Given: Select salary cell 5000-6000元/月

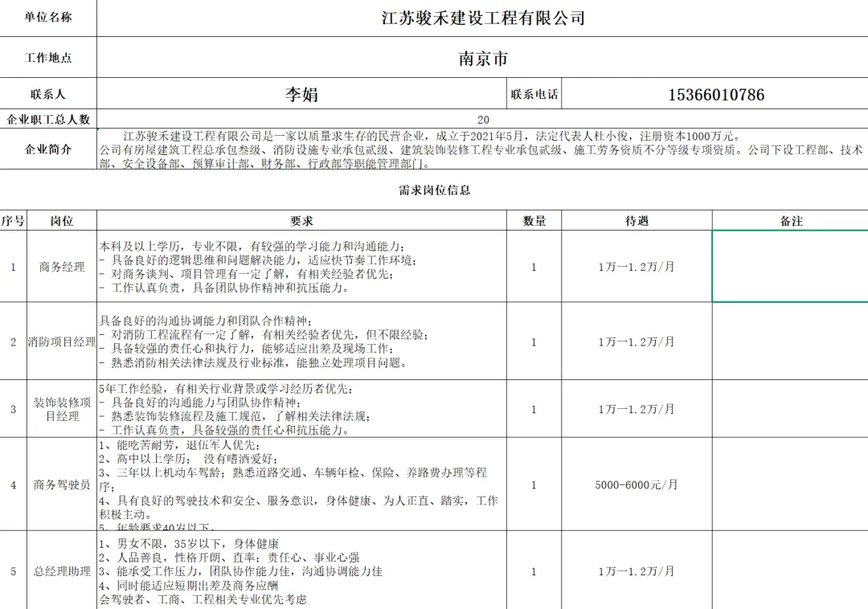Looking at the screenshot, I should point(637,484).
